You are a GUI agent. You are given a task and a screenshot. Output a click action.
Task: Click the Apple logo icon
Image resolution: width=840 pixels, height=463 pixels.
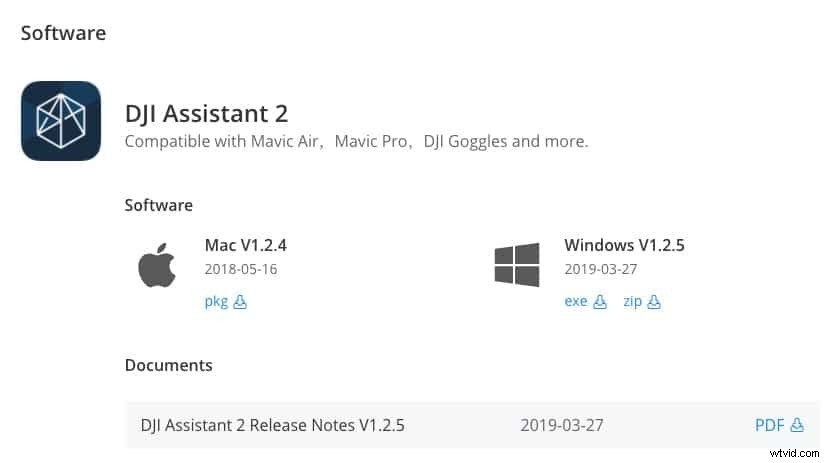(x=156, y=265)
